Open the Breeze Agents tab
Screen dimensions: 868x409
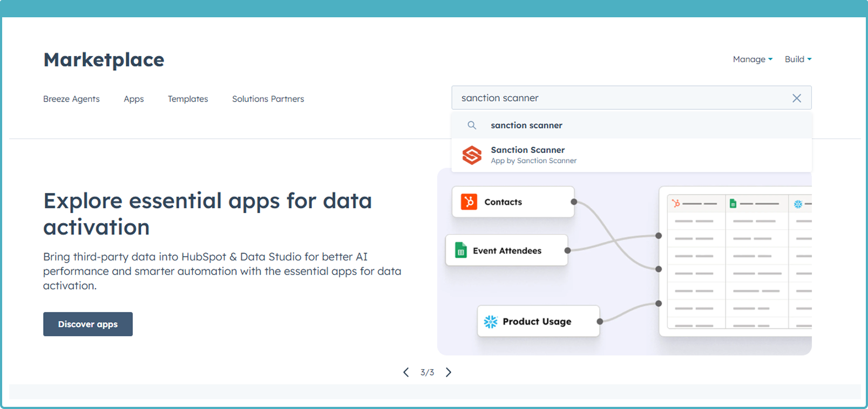(71, 99)
